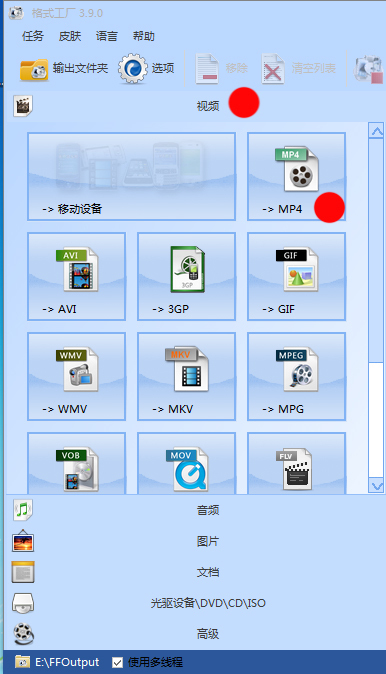Click the scroll-down arrow of the format list

pyautogui.click(x=377, y=486)
